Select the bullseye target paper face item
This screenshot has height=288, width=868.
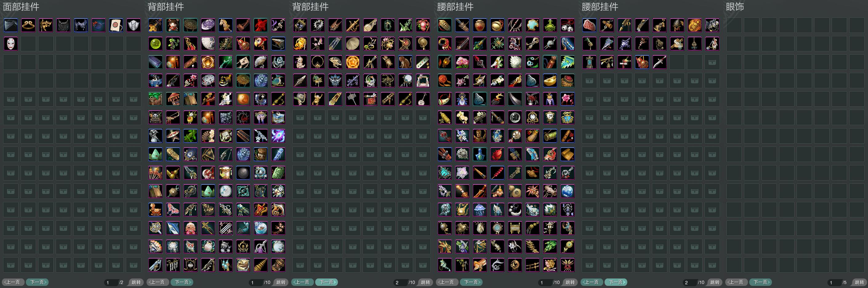pyautogui.click(x=116, y=25)
